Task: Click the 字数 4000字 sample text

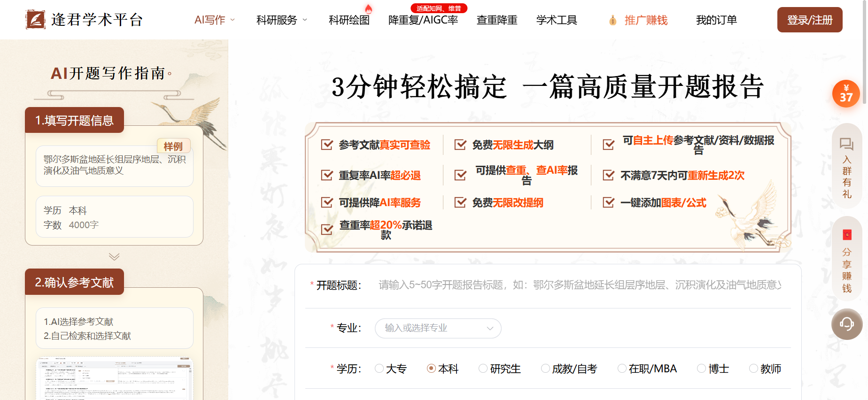Action: 71,225
